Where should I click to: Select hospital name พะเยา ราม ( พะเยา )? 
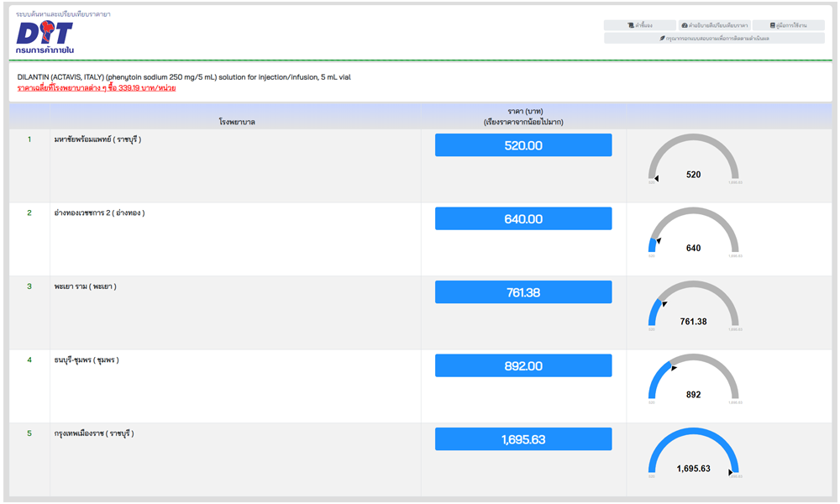(x=85, y=286)
